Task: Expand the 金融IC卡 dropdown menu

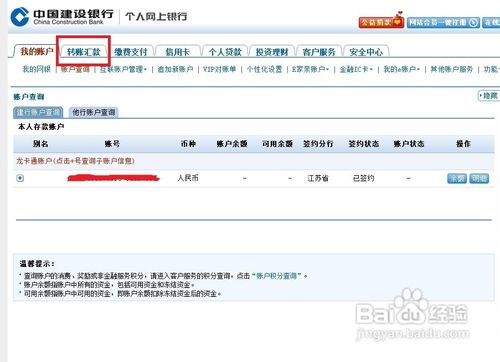Action: [x=356, y=69]
